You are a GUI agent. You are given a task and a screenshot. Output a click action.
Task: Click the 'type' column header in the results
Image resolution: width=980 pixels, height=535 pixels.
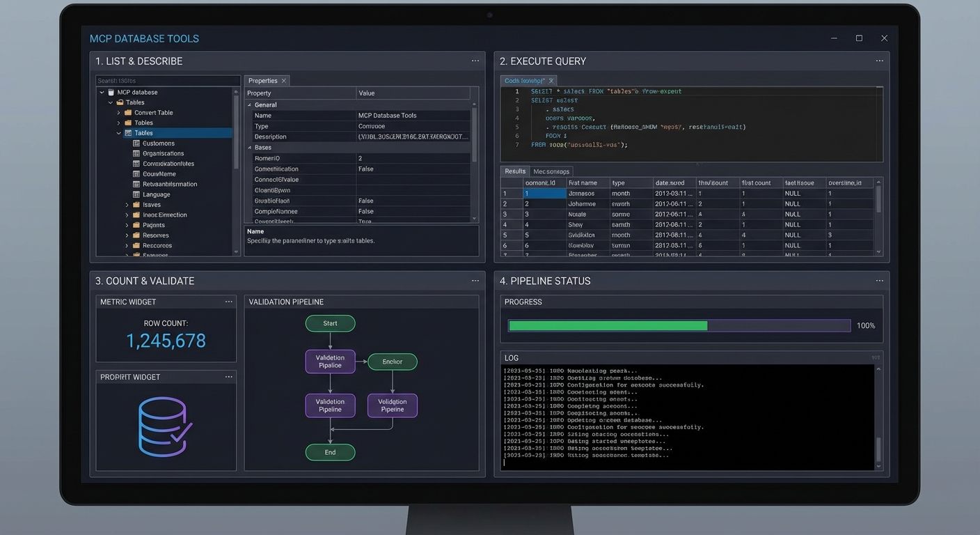619,183
